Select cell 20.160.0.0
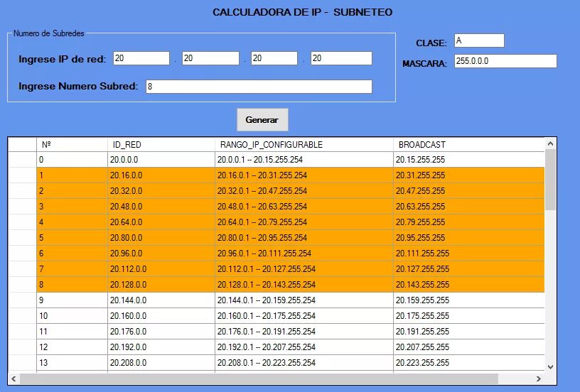The width and height of the screenshot is (580, 392). (161, 316)
